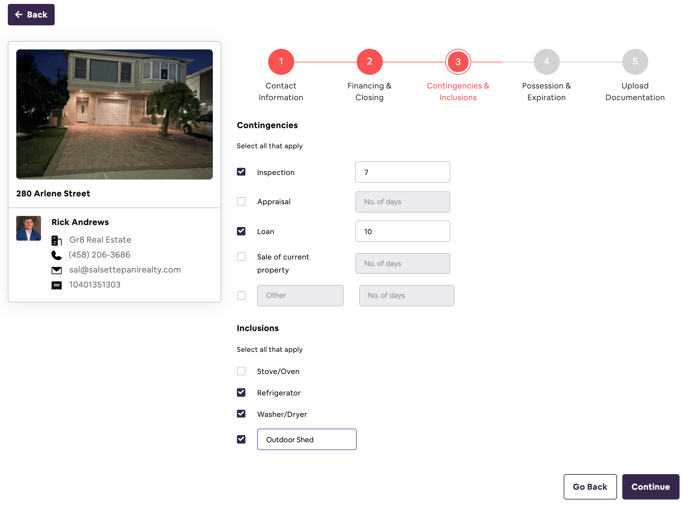Click the phone icon beside (458) 206-3686
688x506 pixels.
(x=57, y=255)
